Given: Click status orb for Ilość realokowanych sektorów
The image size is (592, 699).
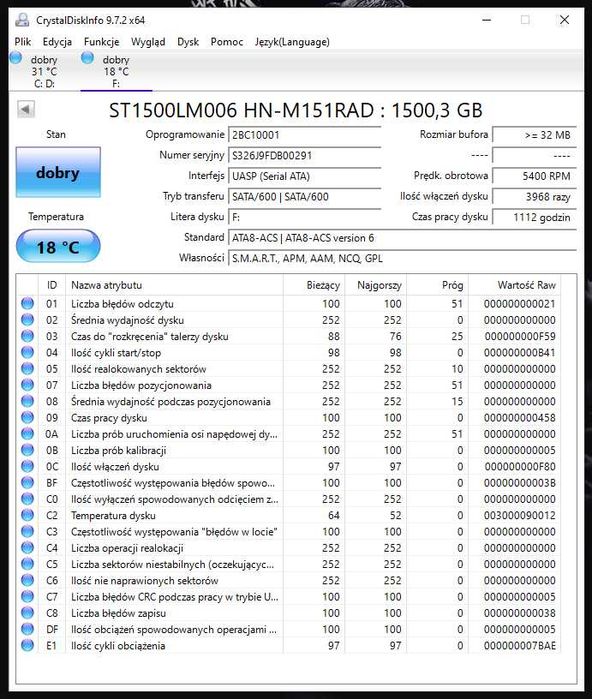Looking at the screenshot, I should [28, 368].
